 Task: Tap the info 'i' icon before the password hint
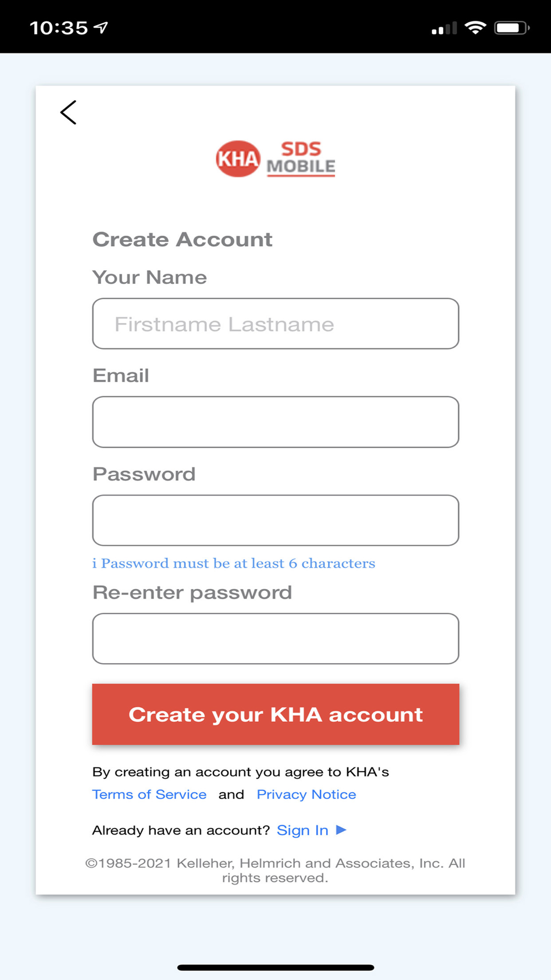pos(94,563)
